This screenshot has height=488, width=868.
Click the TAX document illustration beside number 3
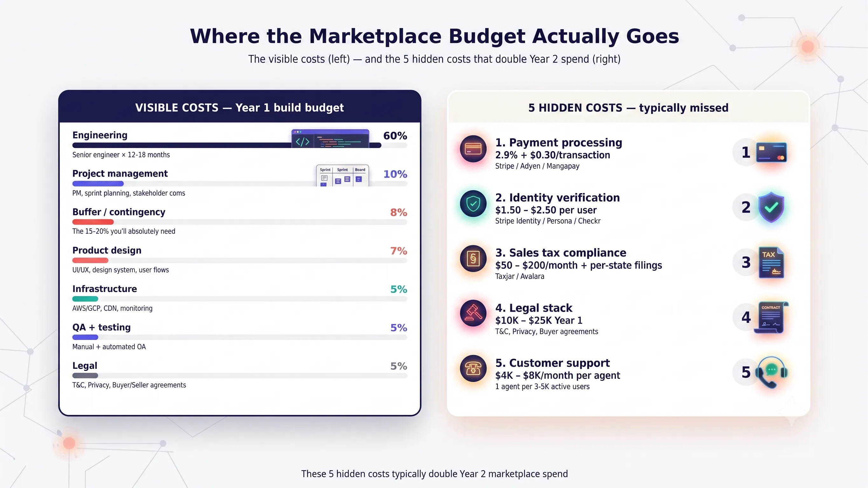point(771,262)
